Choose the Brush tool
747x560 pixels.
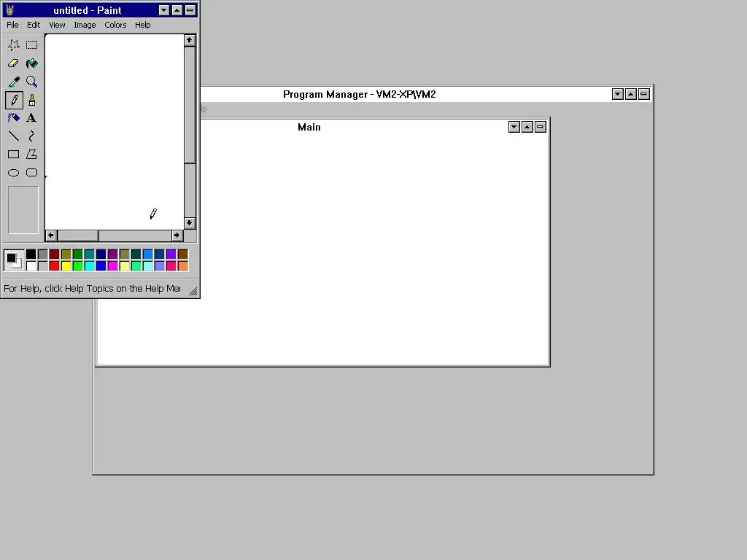32,100
